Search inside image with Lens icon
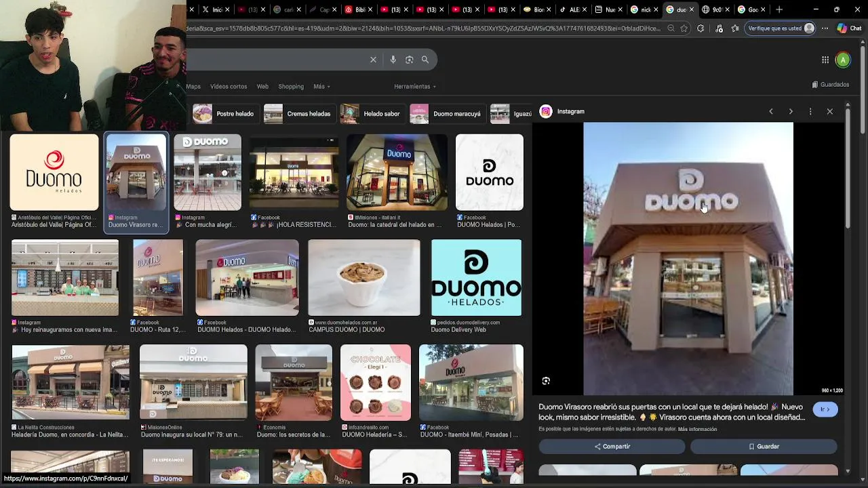The image size is (868, 488). [546, 381]
